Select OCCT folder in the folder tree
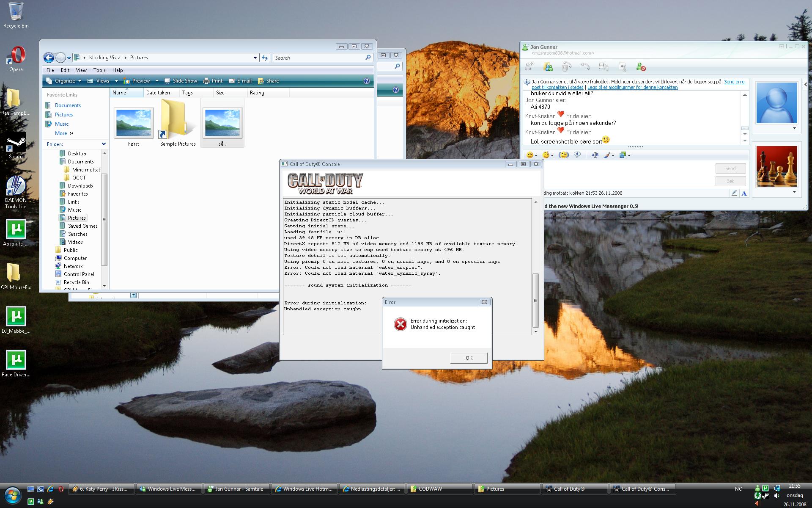This screenshot has height=508, width=812. (79, 178)
